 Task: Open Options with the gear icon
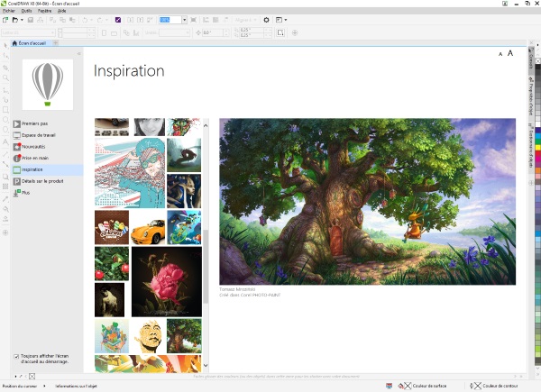[x=266, y=20]
